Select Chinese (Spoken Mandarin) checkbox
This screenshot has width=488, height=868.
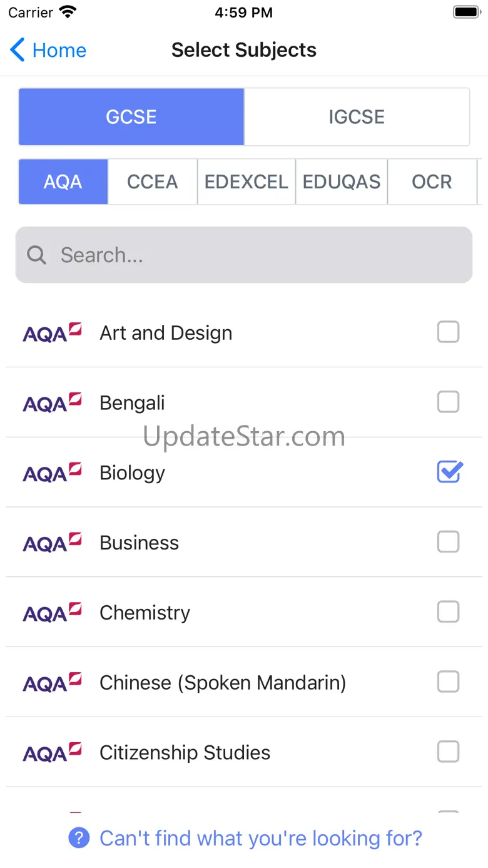coord(448,682)
